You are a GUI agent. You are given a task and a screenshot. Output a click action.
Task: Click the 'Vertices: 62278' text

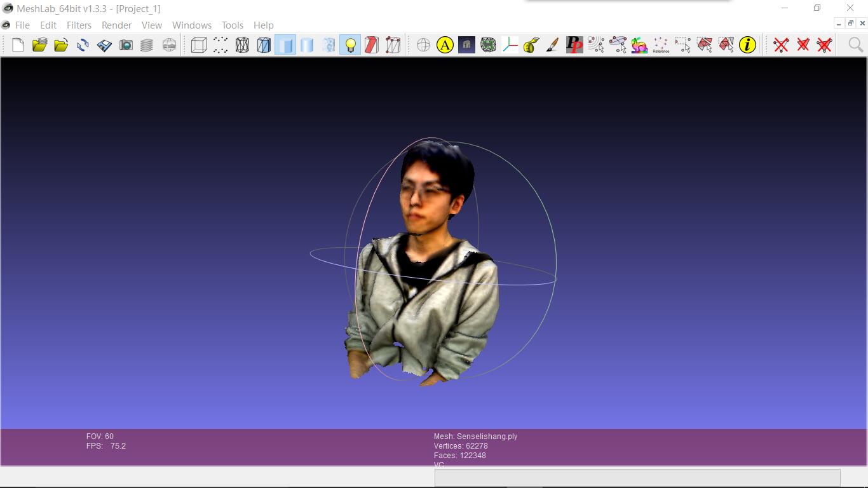coord(461,446)
